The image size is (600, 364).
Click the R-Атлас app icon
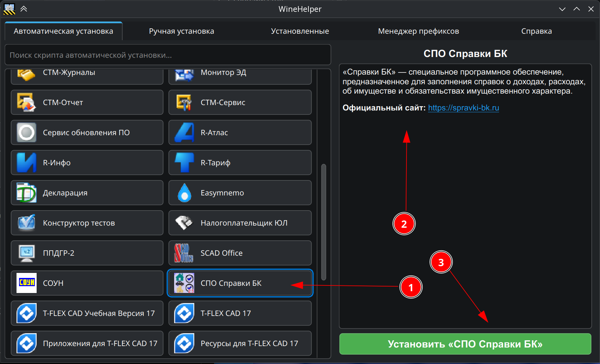[x=184, y=133]
